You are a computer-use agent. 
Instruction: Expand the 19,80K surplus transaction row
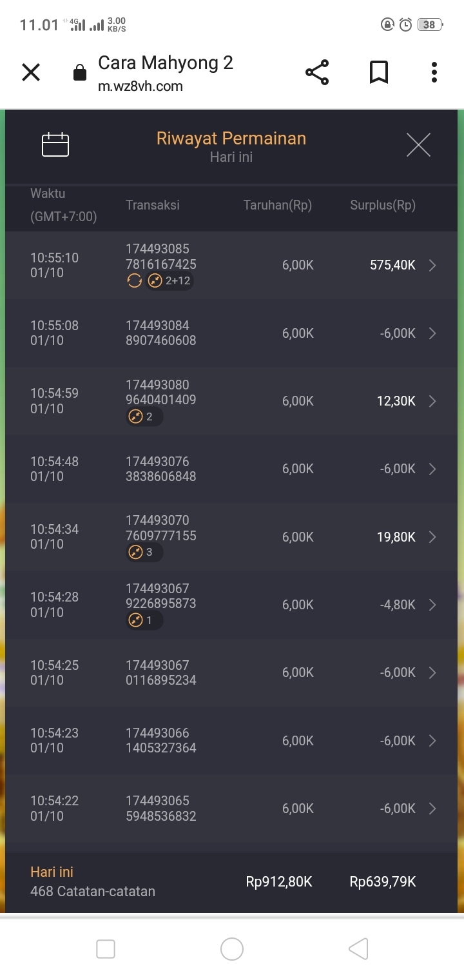pos(432,537)
